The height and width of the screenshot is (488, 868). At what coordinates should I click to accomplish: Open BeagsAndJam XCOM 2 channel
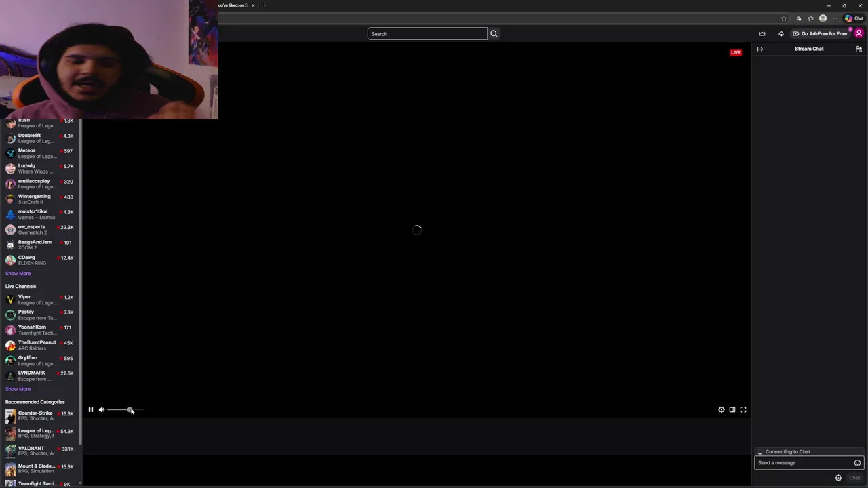click(x=40, y=245)
